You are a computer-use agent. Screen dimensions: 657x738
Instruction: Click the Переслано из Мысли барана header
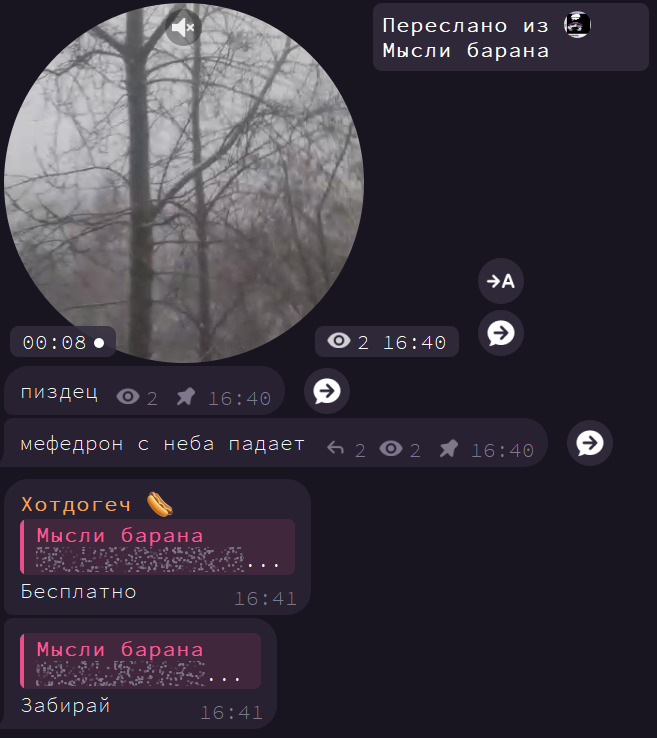pos(511,37)
